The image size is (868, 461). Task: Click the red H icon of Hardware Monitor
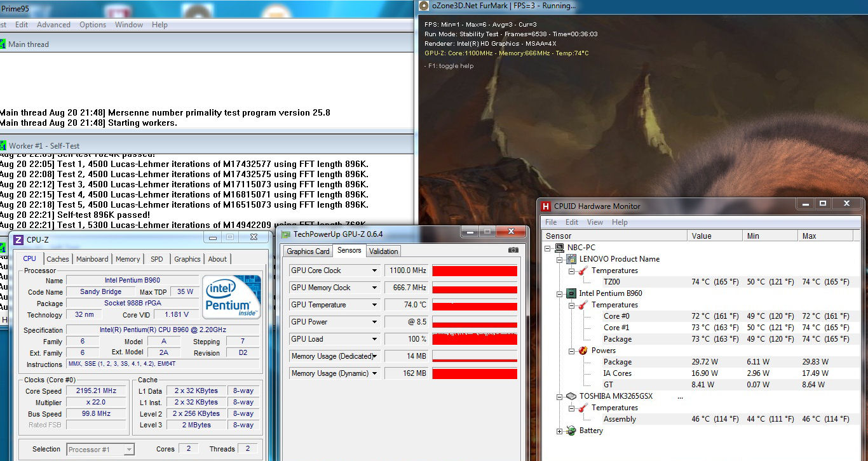coord(546,206)
